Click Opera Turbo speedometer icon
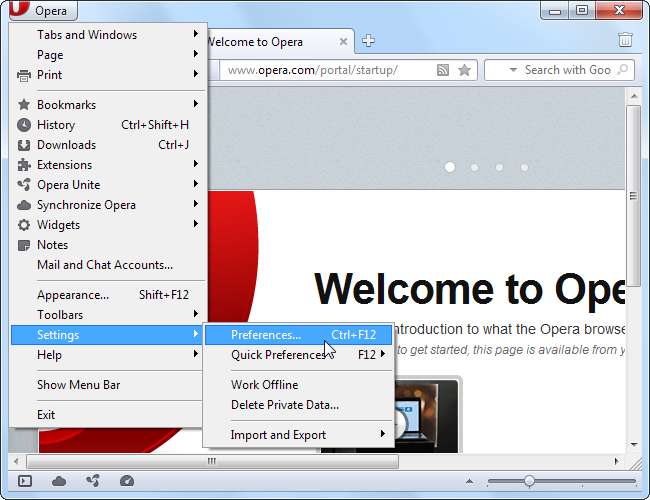Viewport: 650px width, 500px height. click(126, 481)
